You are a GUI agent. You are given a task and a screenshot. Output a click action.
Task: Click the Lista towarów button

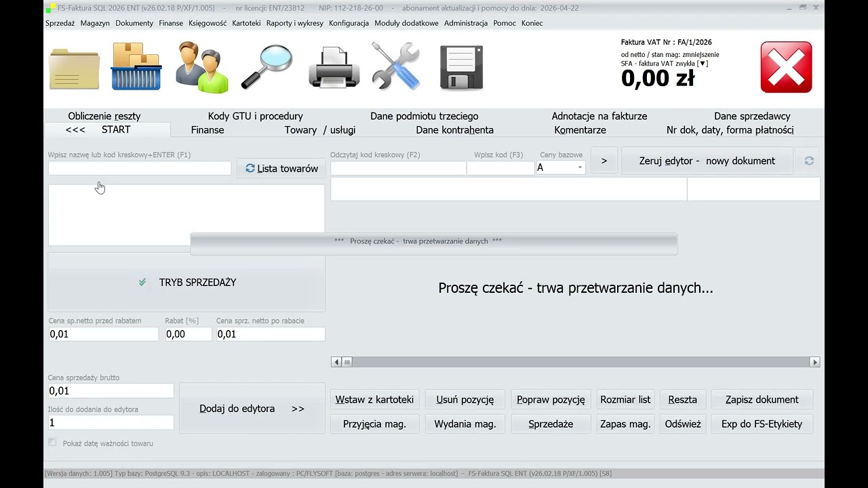coord(281,168)
